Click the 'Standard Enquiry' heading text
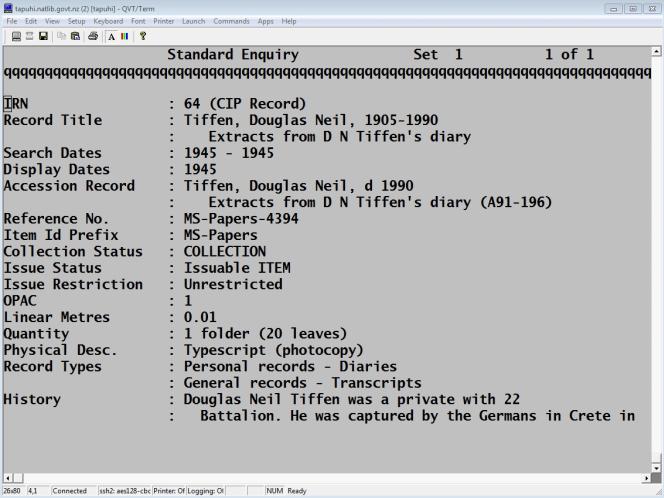The width and height of the screenshot is (664, 498). [233, 55]
